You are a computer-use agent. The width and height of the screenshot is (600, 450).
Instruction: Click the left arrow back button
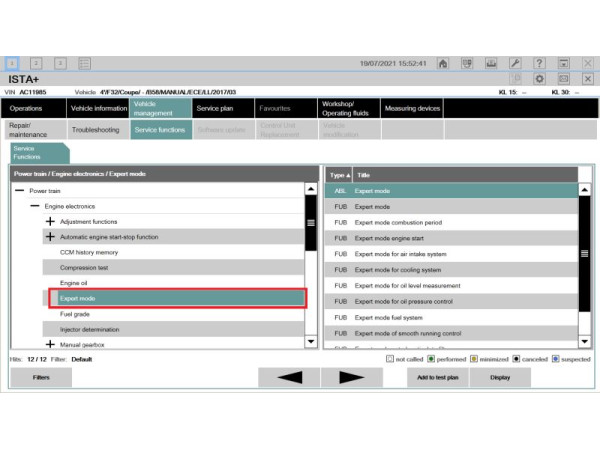click(290, 377)
